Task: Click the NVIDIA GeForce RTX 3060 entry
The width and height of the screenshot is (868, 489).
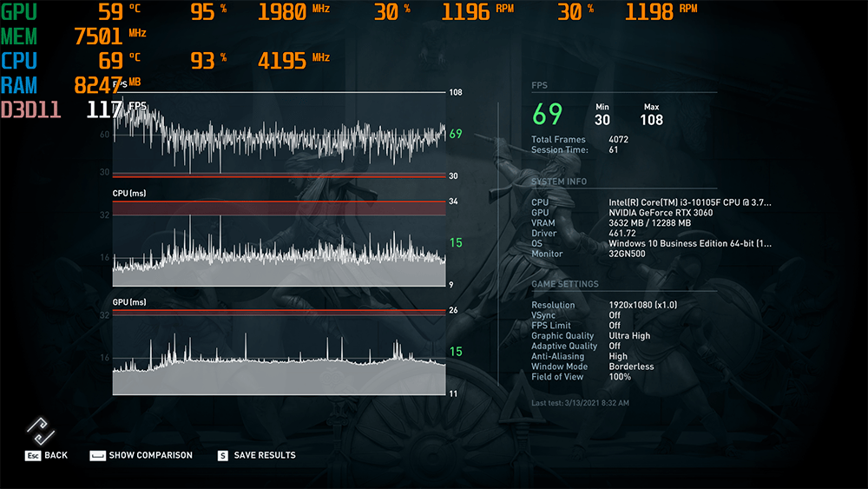Action: [661, 213]
